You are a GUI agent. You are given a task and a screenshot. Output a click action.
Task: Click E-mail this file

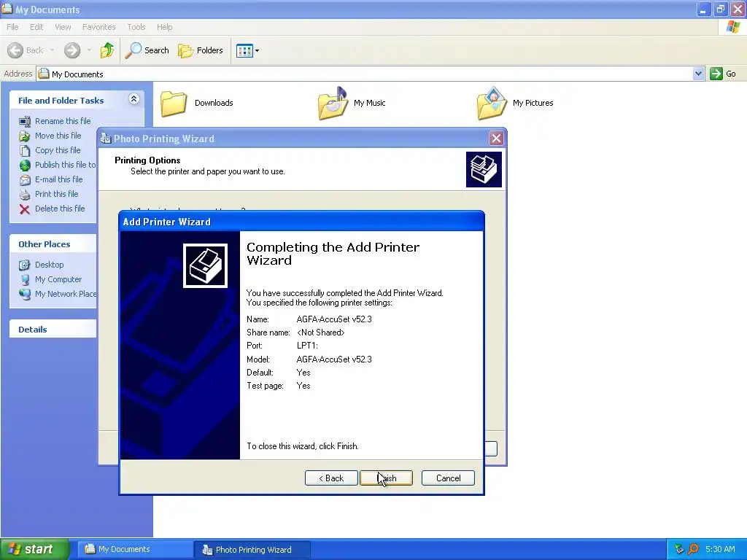[x=58, y=179]
